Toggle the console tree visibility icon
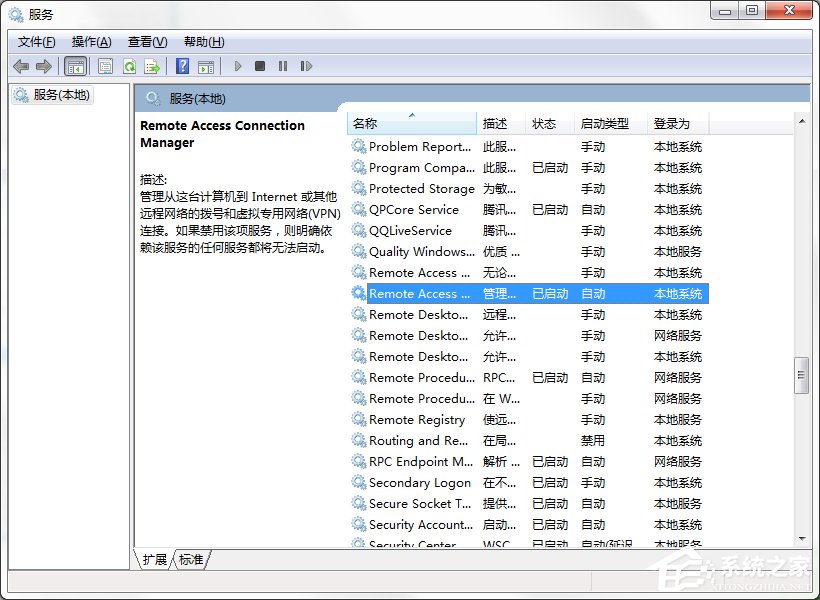Screen dimensions: 820x600 75,66
